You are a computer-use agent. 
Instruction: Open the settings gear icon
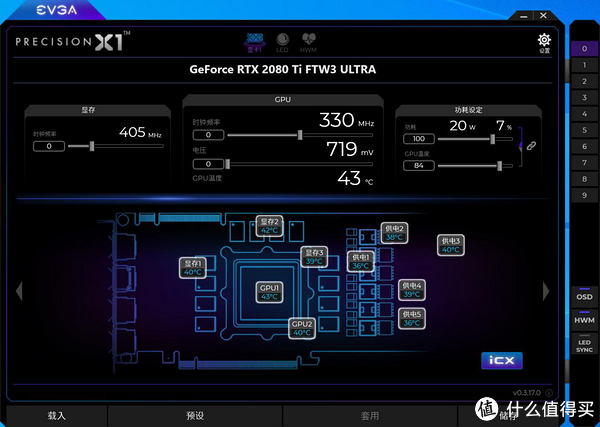[544, 42]
